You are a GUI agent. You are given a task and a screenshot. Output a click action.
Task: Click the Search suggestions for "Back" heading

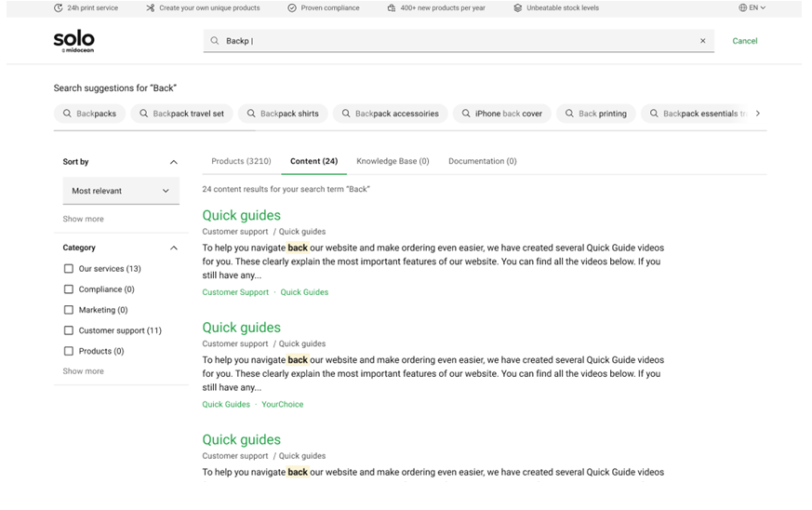point(115,88)
